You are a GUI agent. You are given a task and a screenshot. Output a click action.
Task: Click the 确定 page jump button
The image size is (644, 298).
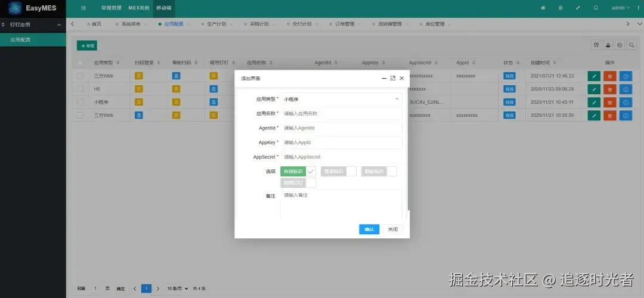pyautogui.click(x=120, y=288)
